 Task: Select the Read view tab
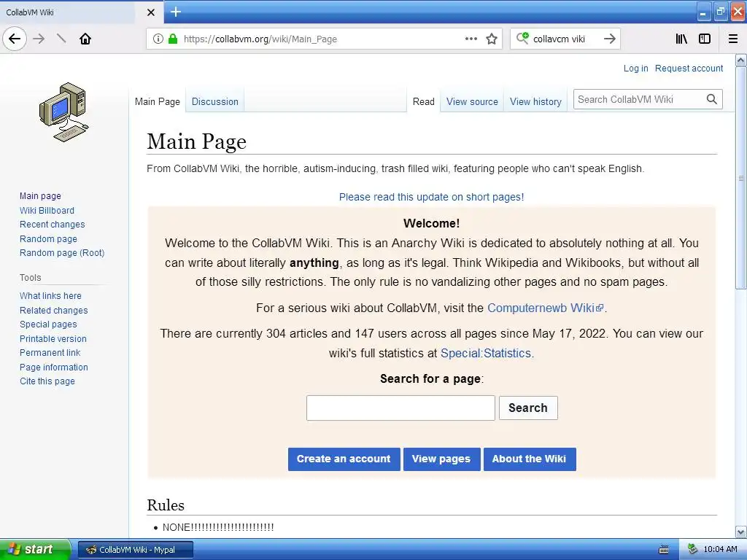pos(424,101)
